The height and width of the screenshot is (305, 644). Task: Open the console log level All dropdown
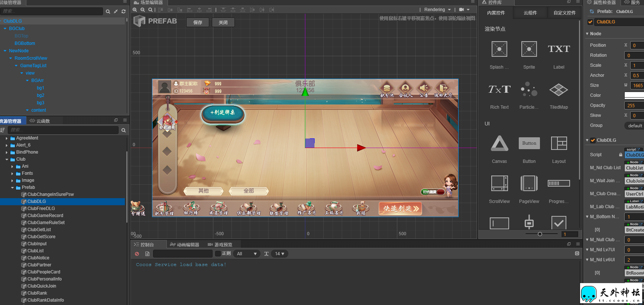pos(247,254)
